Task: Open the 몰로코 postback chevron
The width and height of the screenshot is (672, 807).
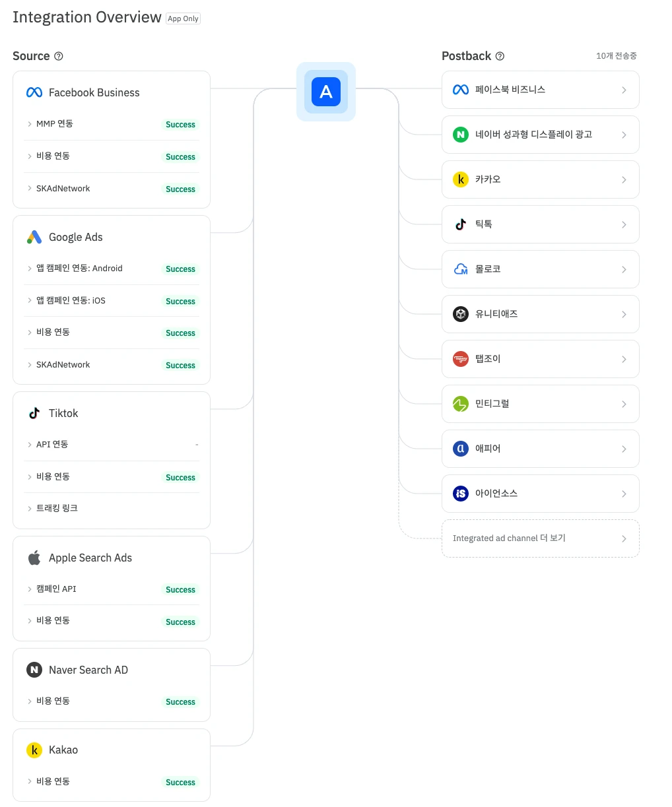Action: pyautogui.click(x=624, y=269)
